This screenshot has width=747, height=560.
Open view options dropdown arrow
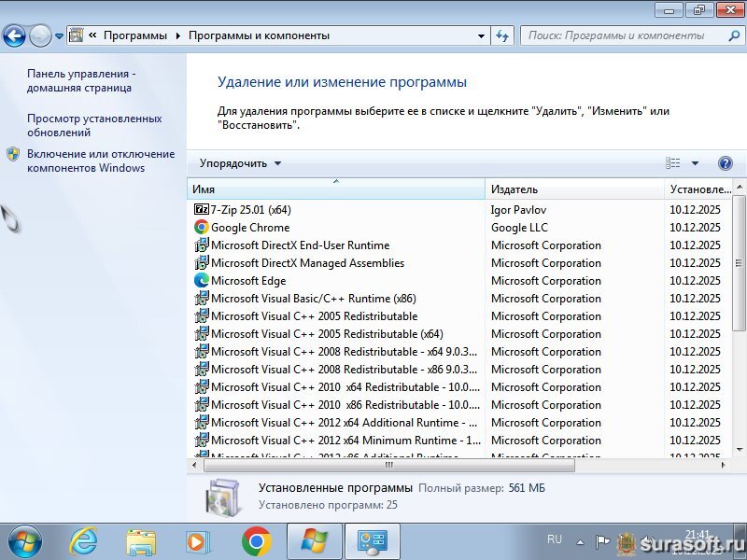695,163
